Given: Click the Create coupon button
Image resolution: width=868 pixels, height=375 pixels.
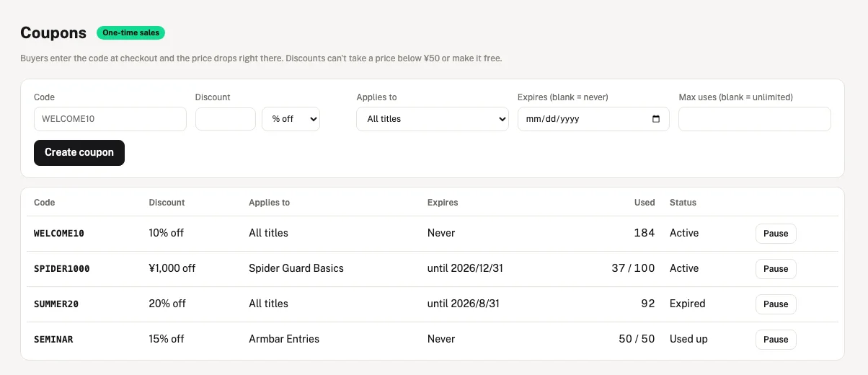Looking at the screenshot, I should (x=79, y=153).
